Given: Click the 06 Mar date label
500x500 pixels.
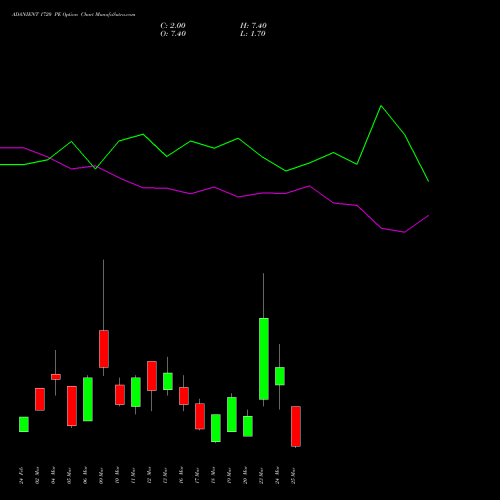Looking at the screenshot, I should point(85,475).
